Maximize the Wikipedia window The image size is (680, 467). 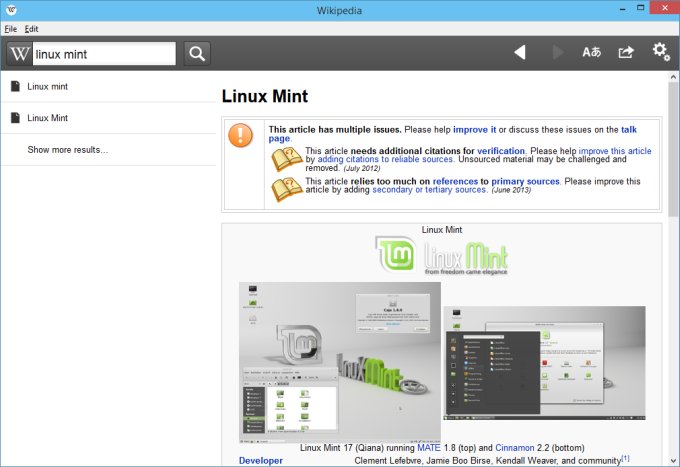click(x=641, y=8)
